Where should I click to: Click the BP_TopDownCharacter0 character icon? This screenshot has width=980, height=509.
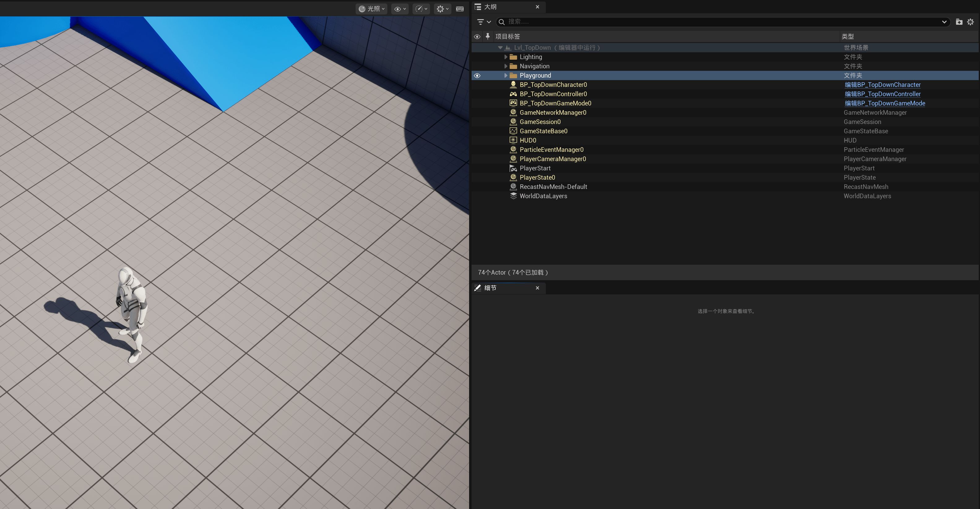click(x=513, y=84)
